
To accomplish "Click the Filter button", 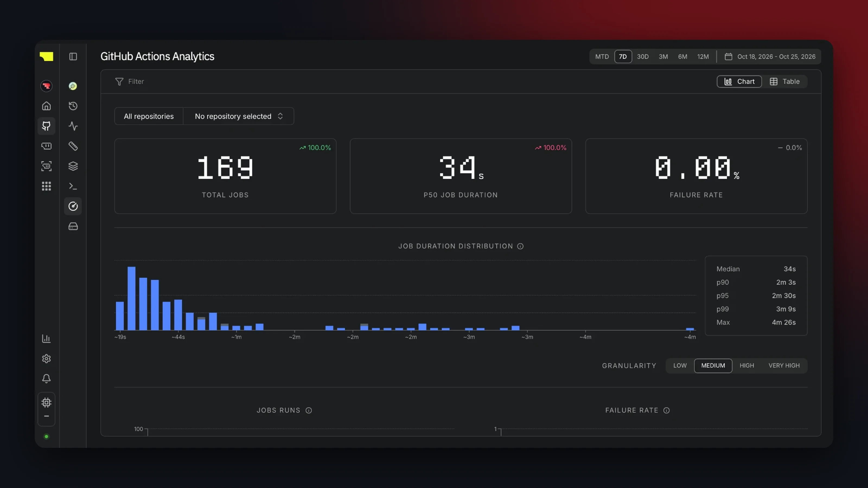I will click(129, 82).
